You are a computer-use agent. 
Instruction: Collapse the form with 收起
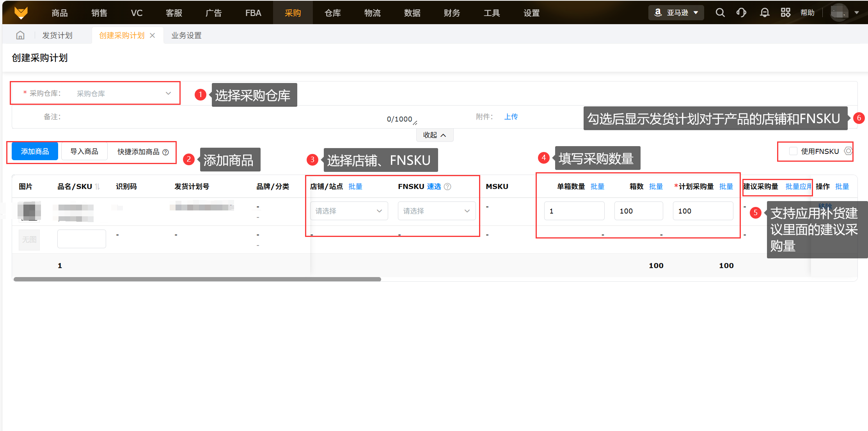pyautogui.click(x=434, y=135)
